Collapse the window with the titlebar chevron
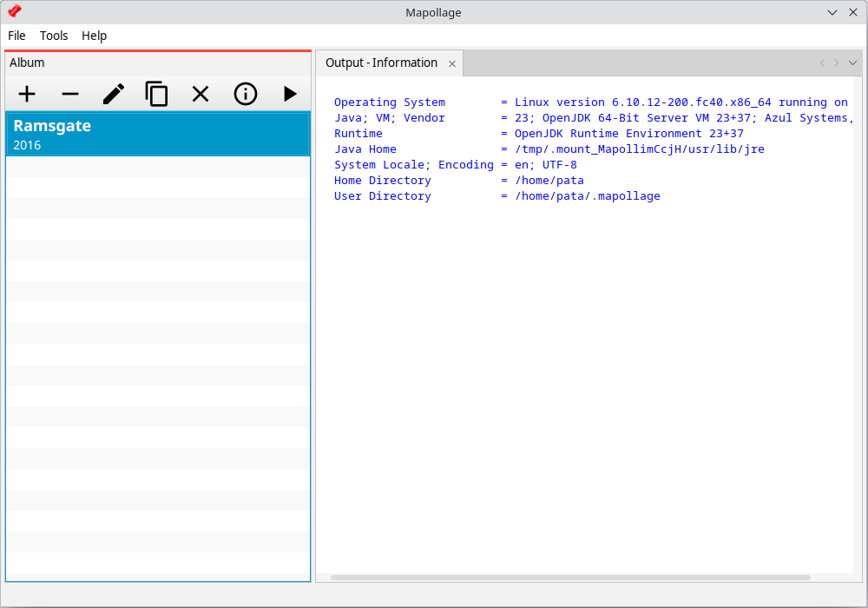 coord(831,12)
